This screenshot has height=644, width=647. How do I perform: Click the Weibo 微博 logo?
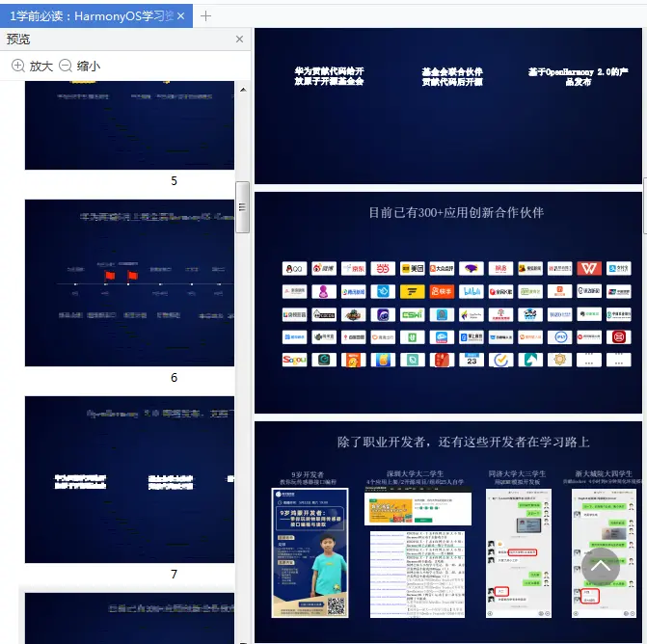pos(324,269)
